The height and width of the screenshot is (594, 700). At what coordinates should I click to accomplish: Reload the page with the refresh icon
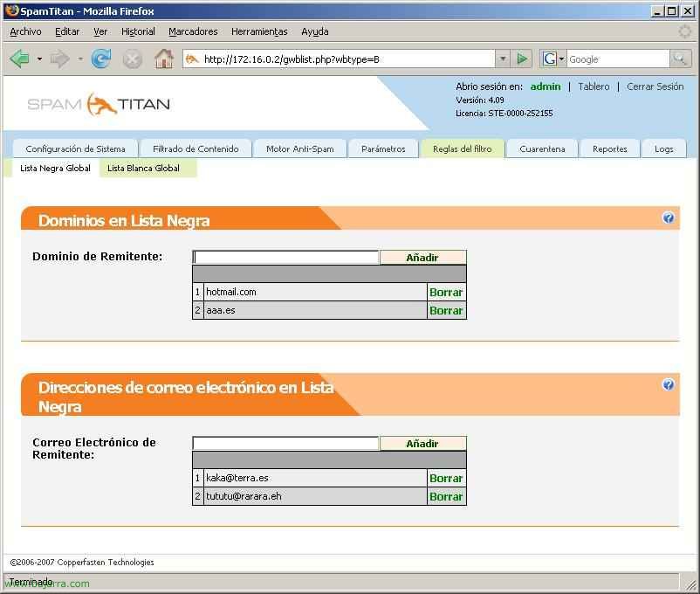(x=101, y=59)
